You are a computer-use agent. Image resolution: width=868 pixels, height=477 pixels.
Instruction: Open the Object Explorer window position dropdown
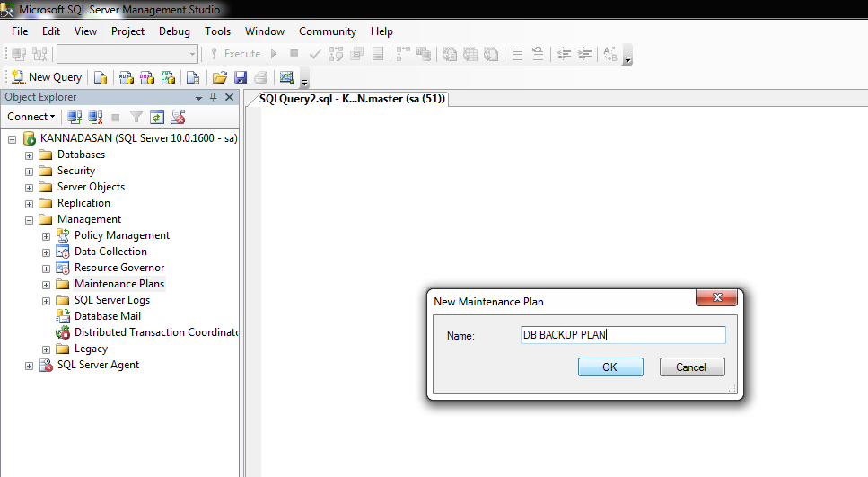(198, 98)
